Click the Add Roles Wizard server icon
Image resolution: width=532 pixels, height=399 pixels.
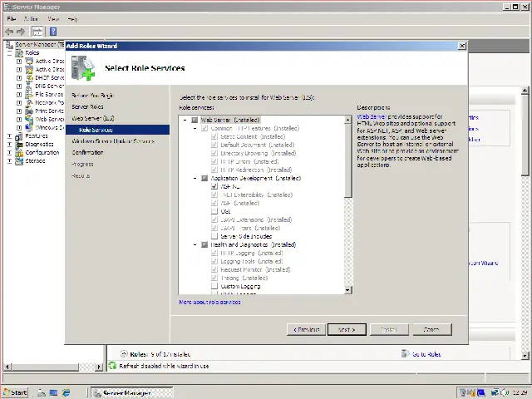83,68
